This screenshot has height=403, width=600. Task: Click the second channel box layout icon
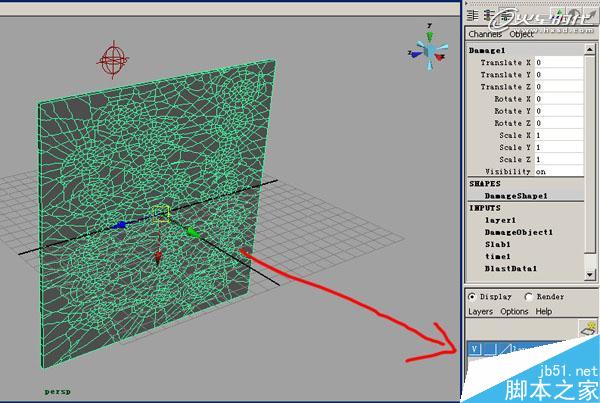[x=488, y=15]
